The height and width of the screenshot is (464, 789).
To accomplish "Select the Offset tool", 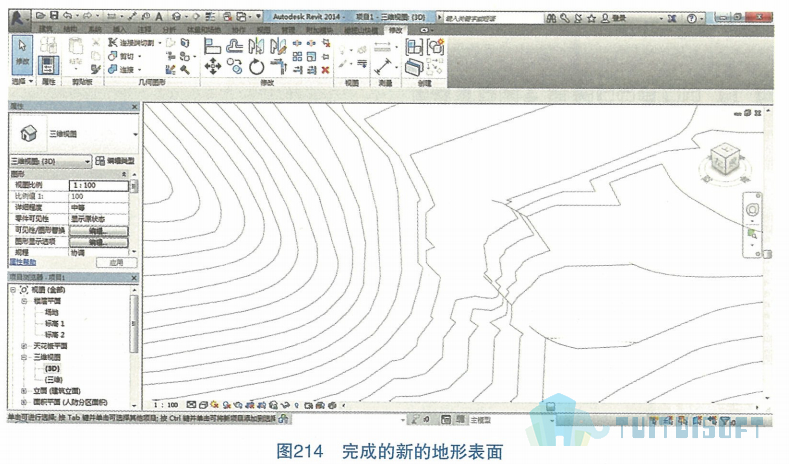I will point(234,46).
